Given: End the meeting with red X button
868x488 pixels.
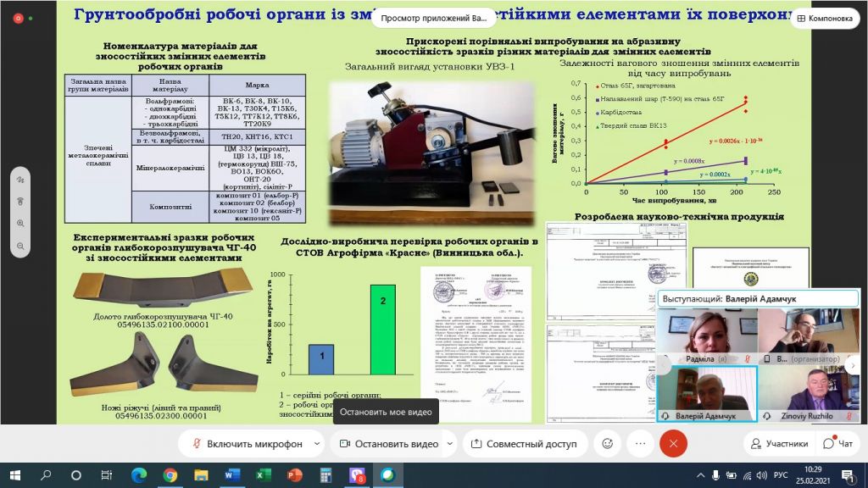Looking at the screenshot, I should coord(673,443).
